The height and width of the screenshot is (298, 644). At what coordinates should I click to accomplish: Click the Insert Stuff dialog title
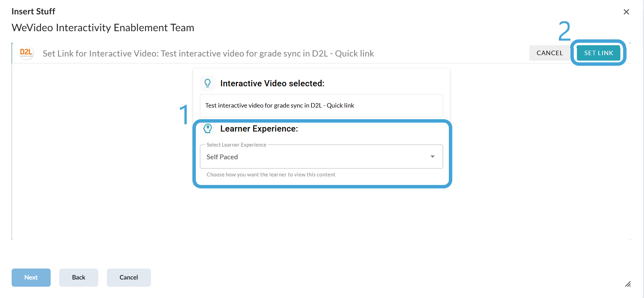point(33,11)
